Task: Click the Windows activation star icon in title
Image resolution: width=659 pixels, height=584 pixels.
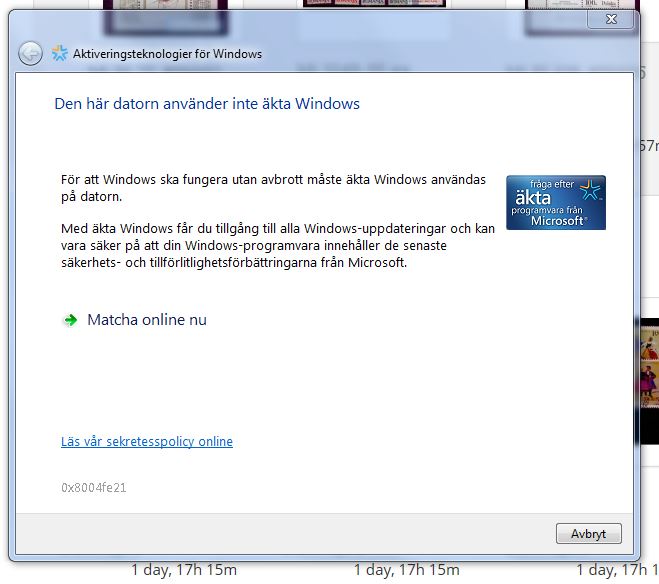Action: pos(59,53)
